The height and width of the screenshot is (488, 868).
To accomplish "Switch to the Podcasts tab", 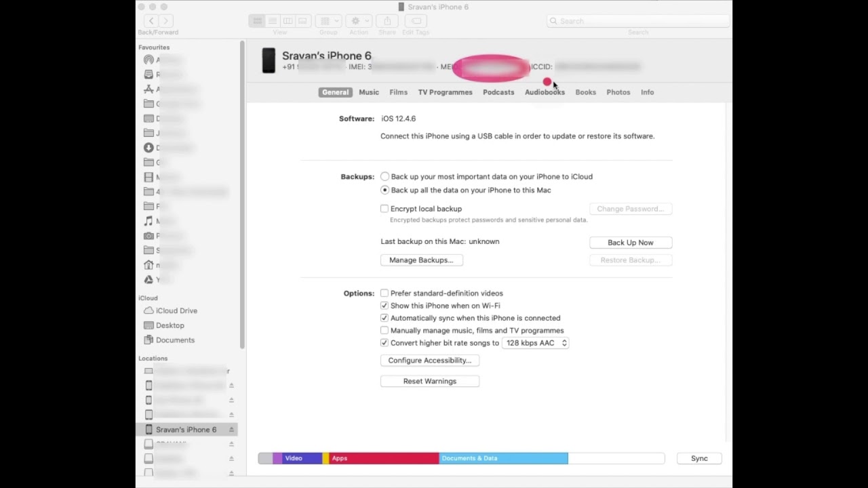I will coord(498,92).
